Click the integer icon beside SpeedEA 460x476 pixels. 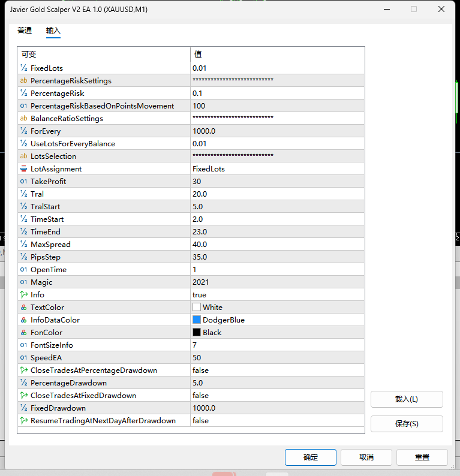coord(23,358)
